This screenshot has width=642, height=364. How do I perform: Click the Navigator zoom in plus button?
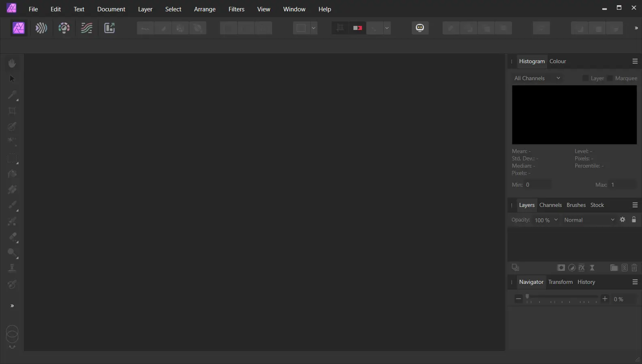[x=605, y=299]
